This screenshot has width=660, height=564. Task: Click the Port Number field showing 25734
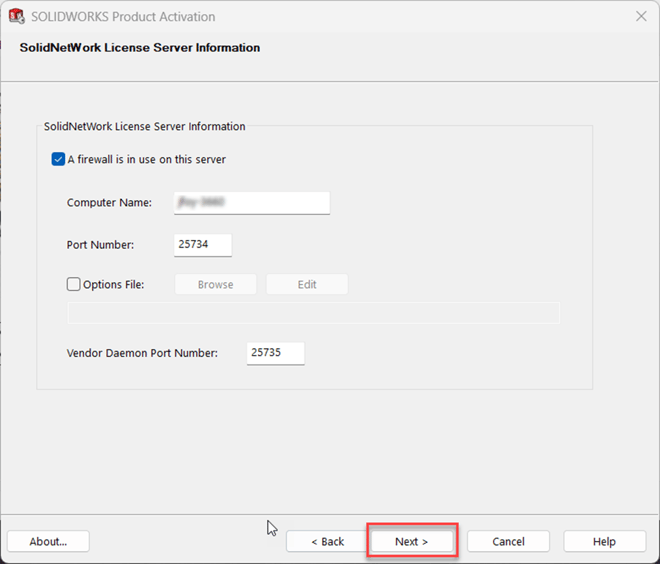pyautogui.click(x=203, y=245)
